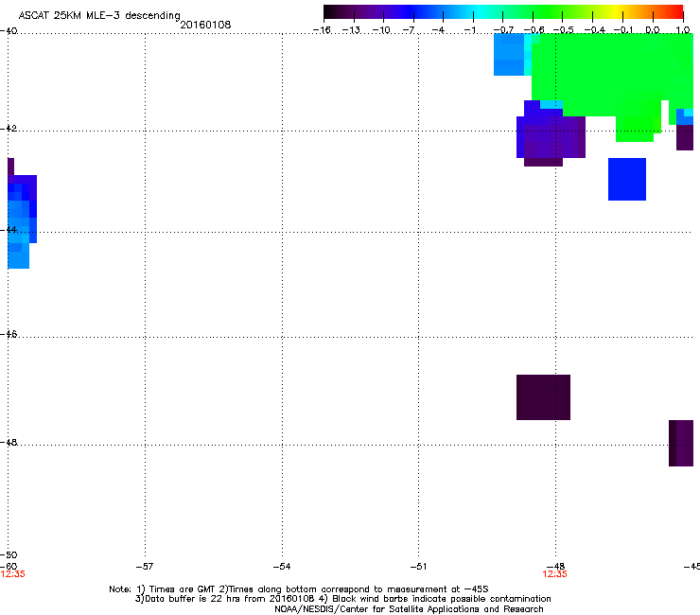The height and width of the screenshot is (615, 700).
Task: Click the color bar label '-16'
Action: pos(322,30)
